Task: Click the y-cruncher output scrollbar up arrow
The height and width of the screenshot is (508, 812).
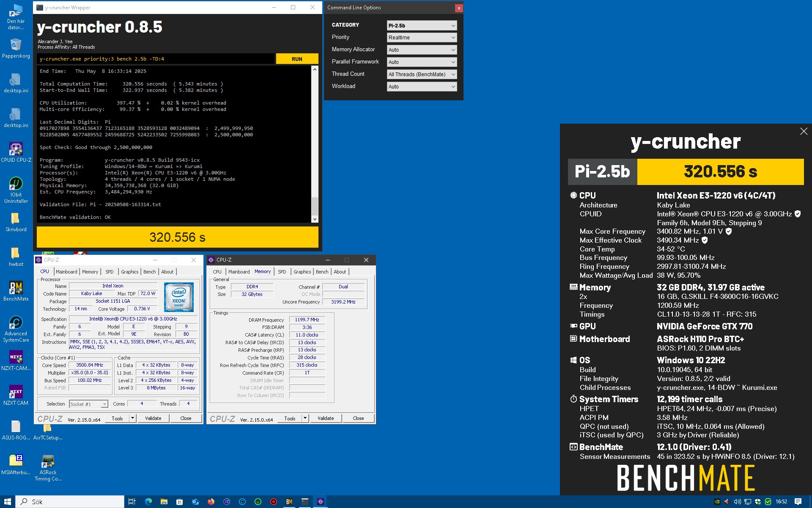Action: pos(315,69)
